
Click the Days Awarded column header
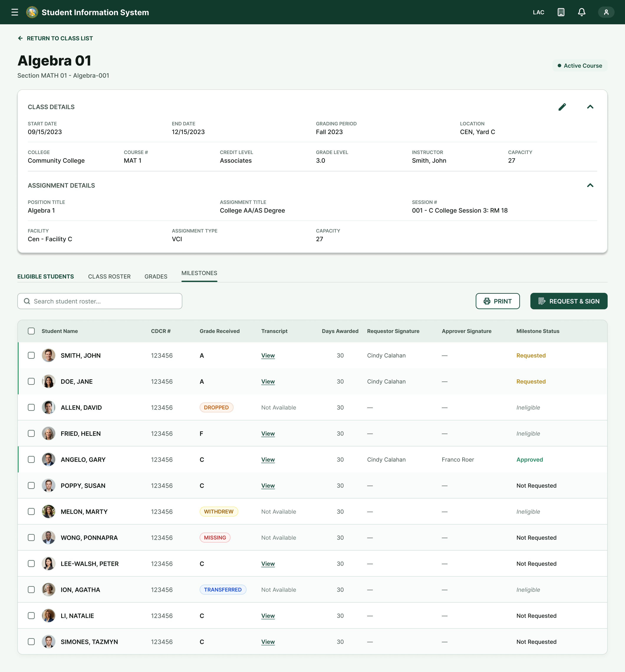pyautogui.click(x=340, y=331)
